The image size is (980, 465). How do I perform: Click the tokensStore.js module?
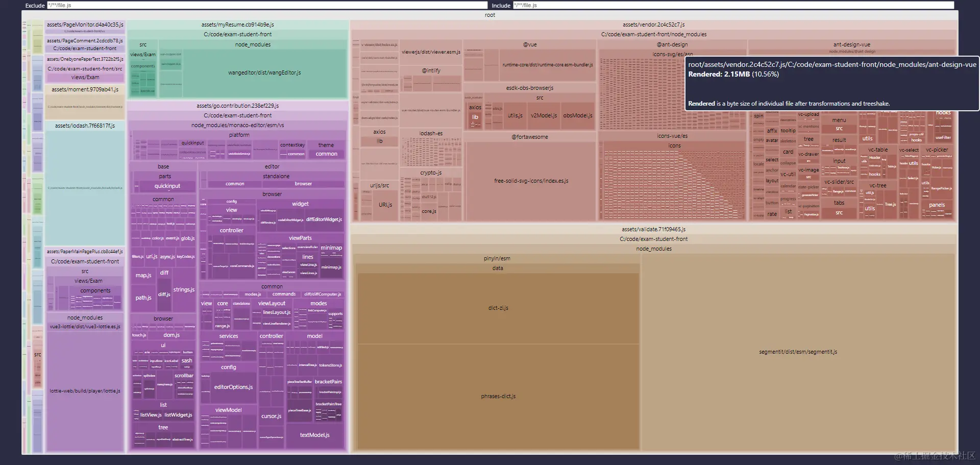click(330, 365)
